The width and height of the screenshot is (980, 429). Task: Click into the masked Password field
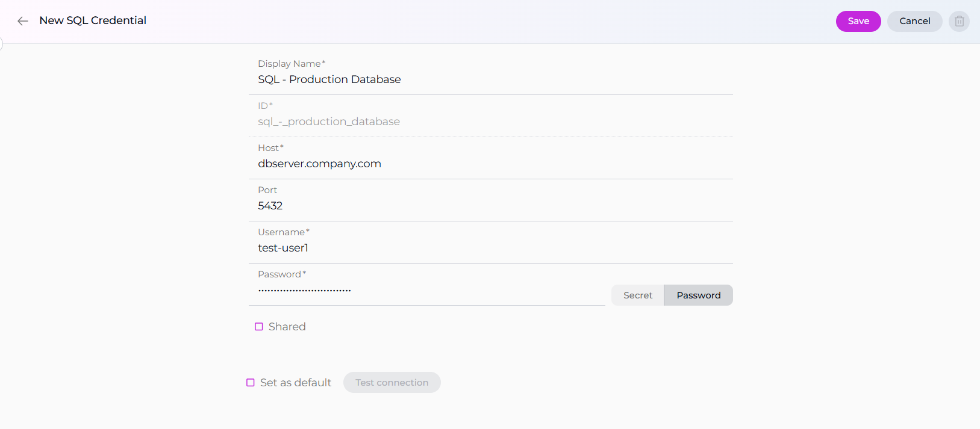426,290
